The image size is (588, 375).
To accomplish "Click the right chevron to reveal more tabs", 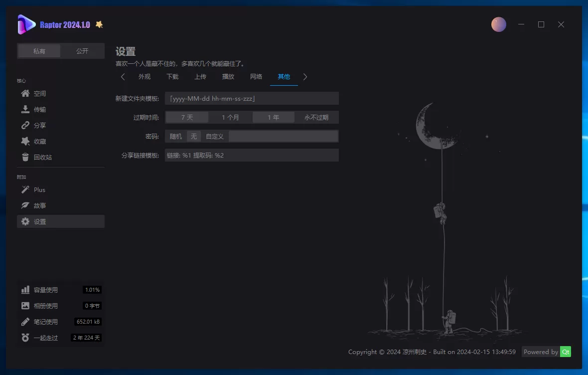I will point(305,77).
